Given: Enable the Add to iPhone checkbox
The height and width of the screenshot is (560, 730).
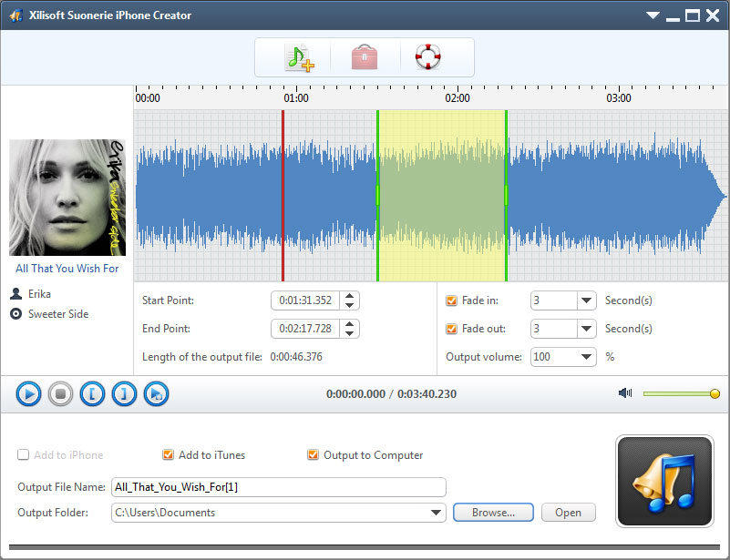Looking at the screenshot, I should (x=24, y=455).
